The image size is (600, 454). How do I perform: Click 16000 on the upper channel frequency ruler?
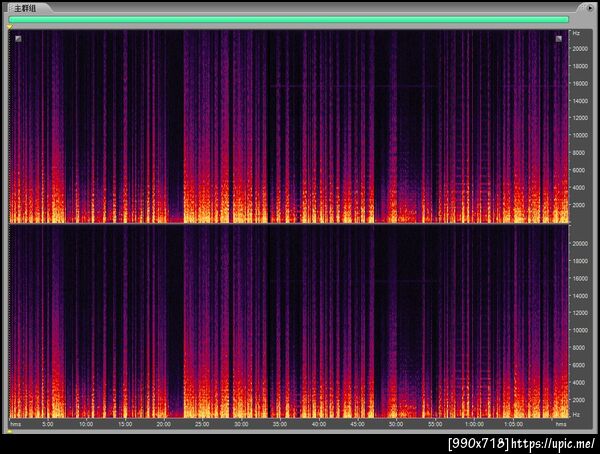click(580, 83)
